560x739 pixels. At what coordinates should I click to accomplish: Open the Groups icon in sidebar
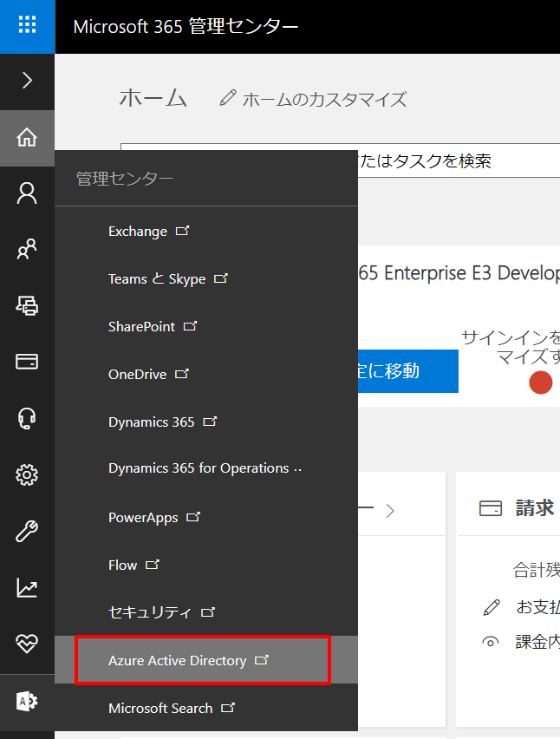27,250
